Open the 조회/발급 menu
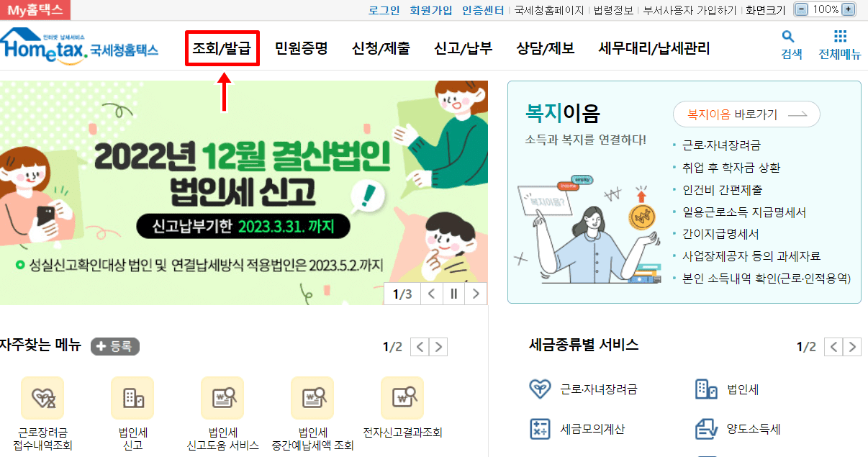Screen dimensions: 868x457 click(x=222, y=49)
